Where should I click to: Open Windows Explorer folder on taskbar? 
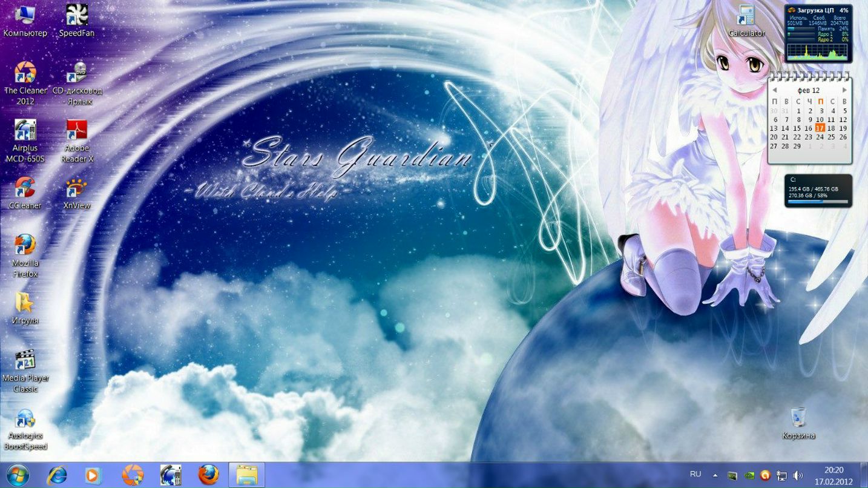247,475
